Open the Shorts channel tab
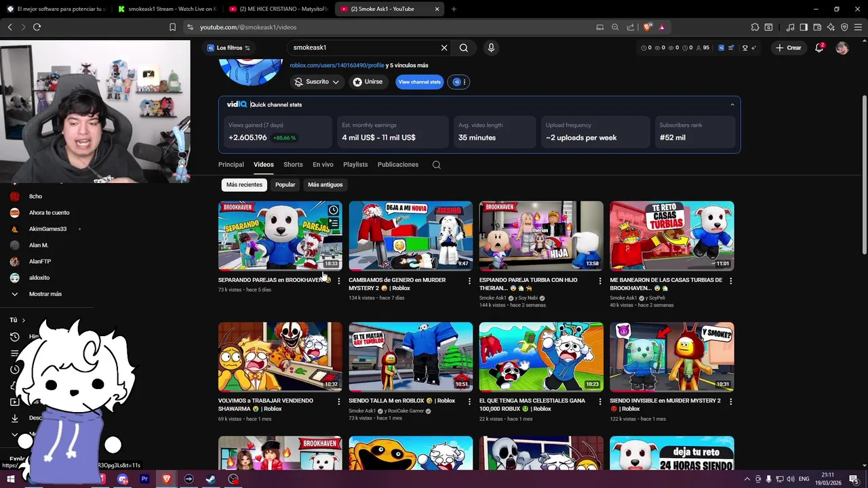The height and width of the screenshot is (488, 868). point(293,165)
